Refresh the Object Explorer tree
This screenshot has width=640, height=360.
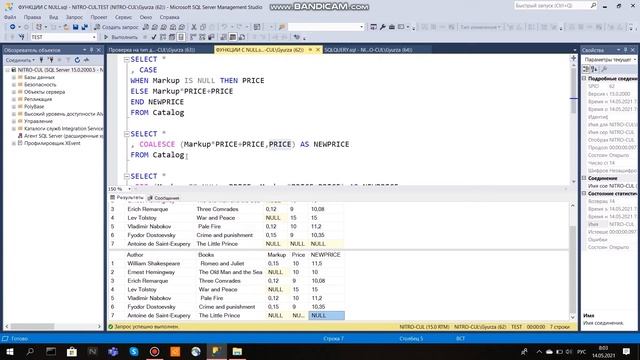[77, 60]
